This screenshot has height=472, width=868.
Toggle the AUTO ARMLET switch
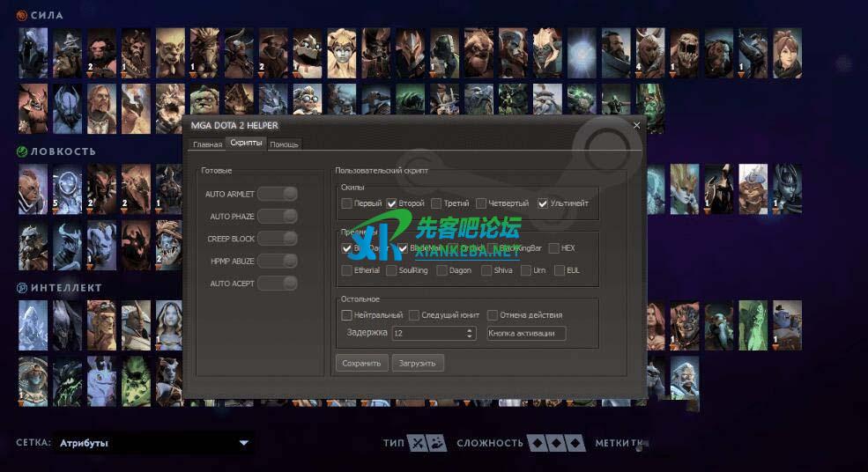coord(277,194)
